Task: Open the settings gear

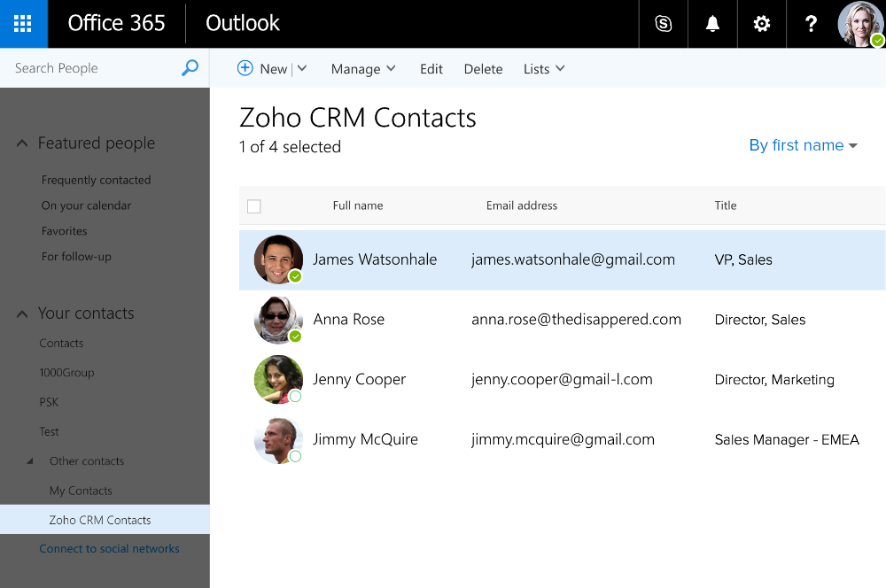Action: [x=762, y=24]
